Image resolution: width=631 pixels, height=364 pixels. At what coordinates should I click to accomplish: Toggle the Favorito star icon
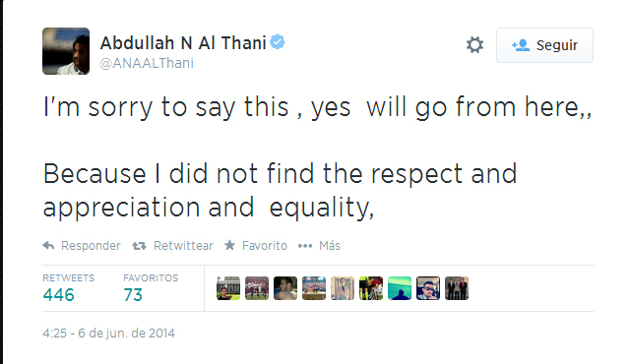tap(229, 245)
